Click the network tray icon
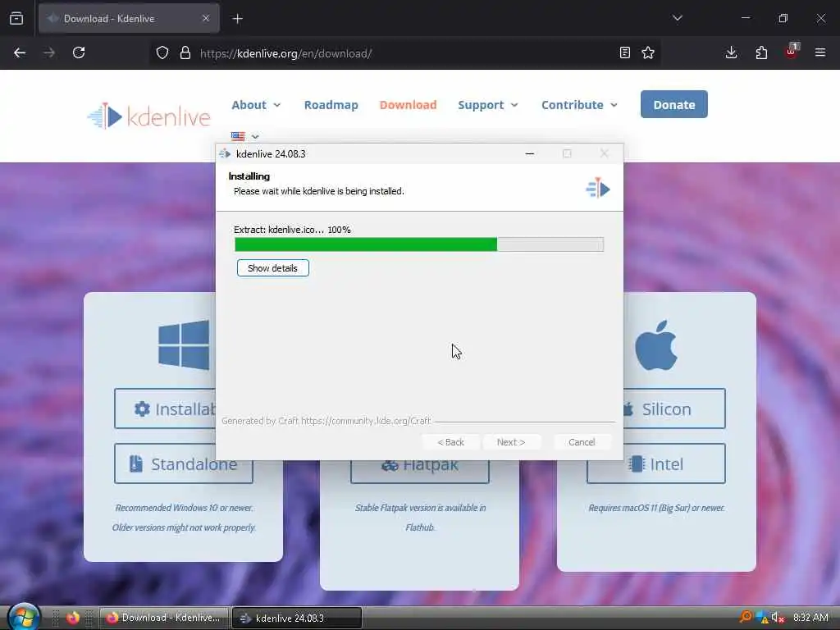Image resolution: width=840 pixels, height=630 pixels. pos(762,618)
